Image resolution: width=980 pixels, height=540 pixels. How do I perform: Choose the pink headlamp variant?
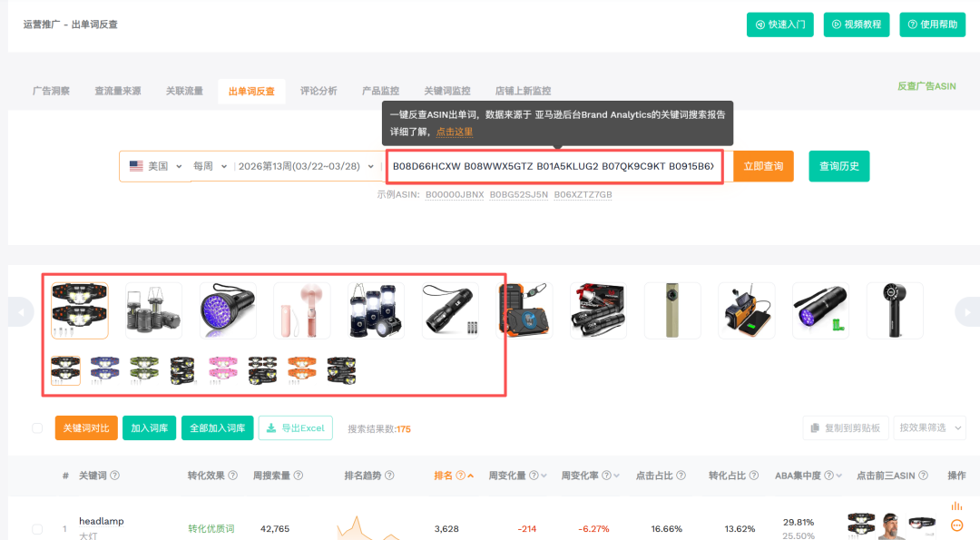tap(223, 370)
